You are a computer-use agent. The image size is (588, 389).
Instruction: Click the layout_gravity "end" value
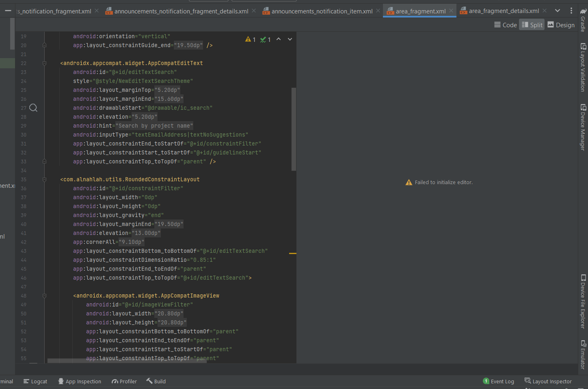click(x=156, y=215)
